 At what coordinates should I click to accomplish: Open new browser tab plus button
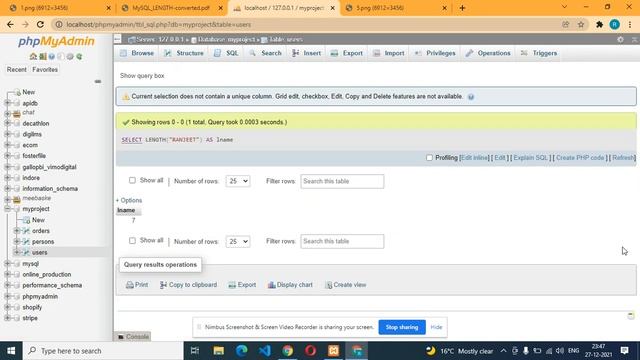pos(462,8)
